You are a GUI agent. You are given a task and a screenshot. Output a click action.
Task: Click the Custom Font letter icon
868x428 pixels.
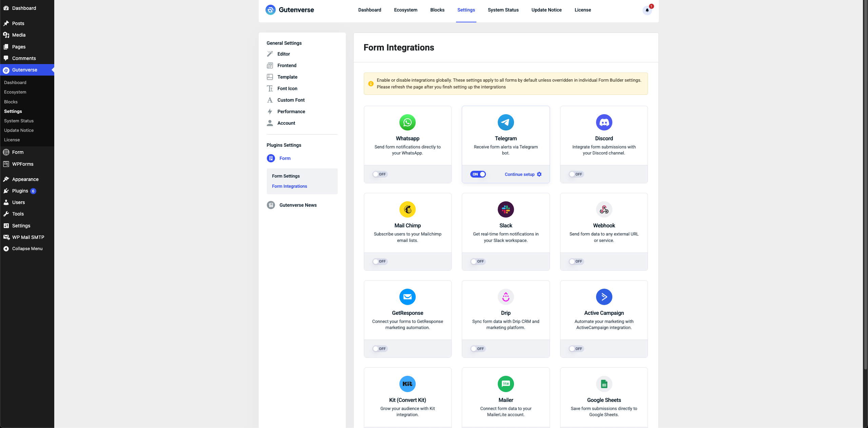pyautogui.click(x=270, y=100)
